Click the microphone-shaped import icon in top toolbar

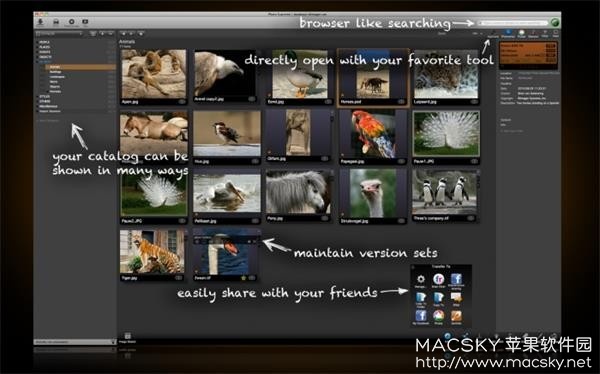(x=40, y=22)
